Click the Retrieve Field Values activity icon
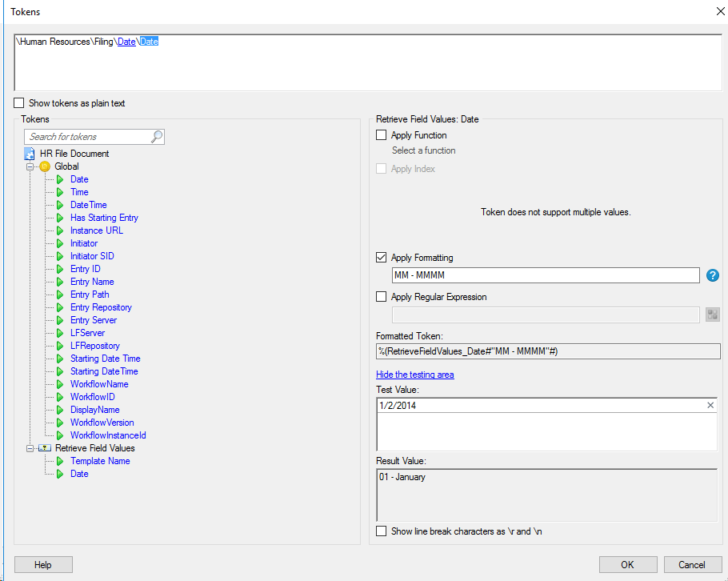The height and width of the screenshot is (581, 728). point(45,448)
